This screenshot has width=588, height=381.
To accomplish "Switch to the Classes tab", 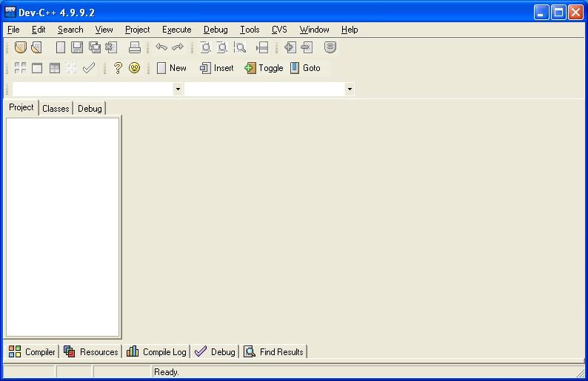I will click(x=56, y=109).
